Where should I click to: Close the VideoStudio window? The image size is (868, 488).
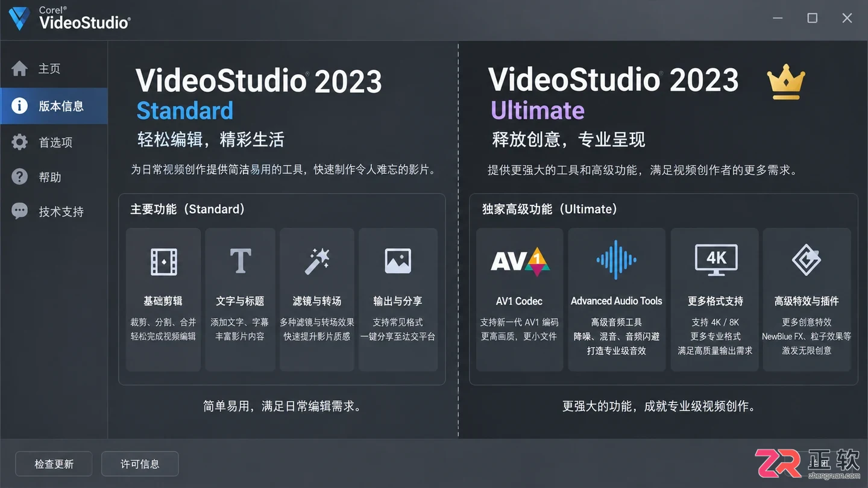click(x=847, y=18)
